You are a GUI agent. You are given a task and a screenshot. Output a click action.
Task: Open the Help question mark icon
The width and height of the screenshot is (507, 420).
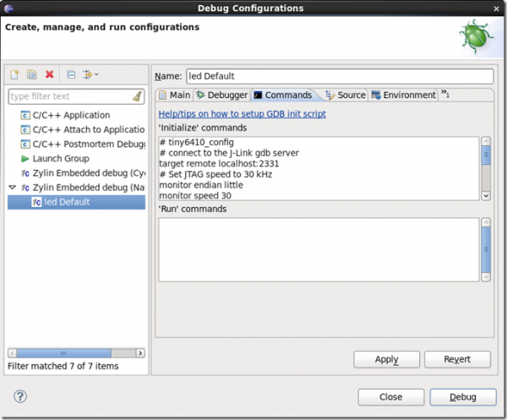[x=20, y=396]
